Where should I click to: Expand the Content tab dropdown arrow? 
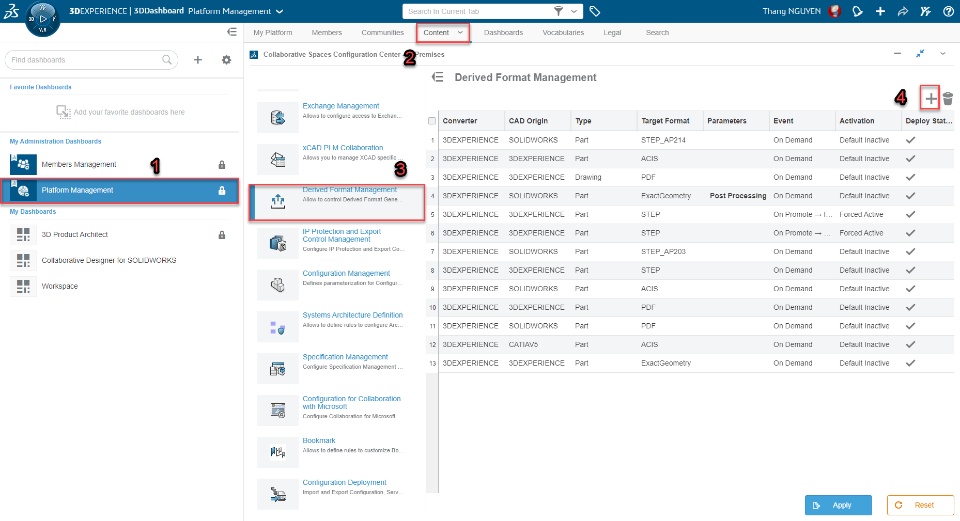[461, 33]
